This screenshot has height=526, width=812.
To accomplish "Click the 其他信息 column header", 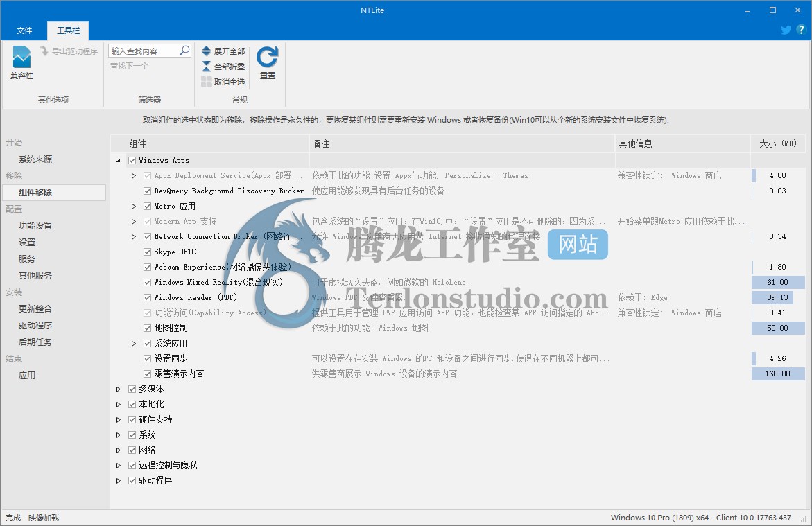I will click(x=682, y=143).
